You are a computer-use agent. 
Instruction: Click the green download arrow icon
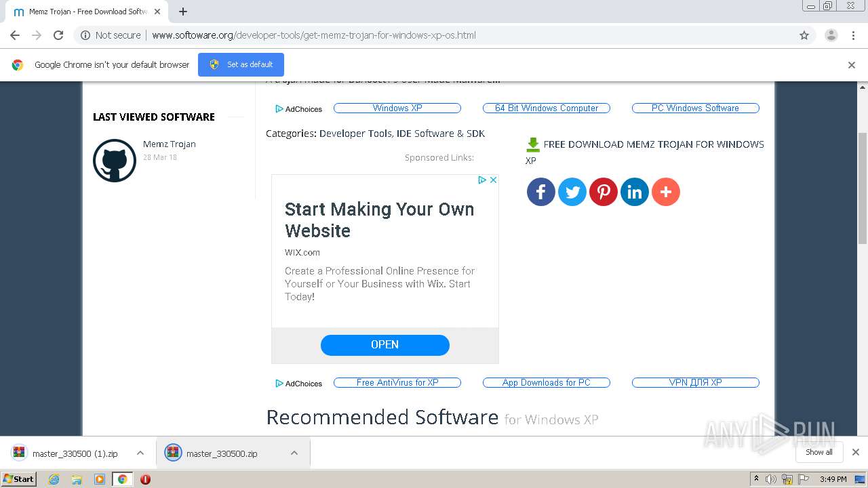533,144
